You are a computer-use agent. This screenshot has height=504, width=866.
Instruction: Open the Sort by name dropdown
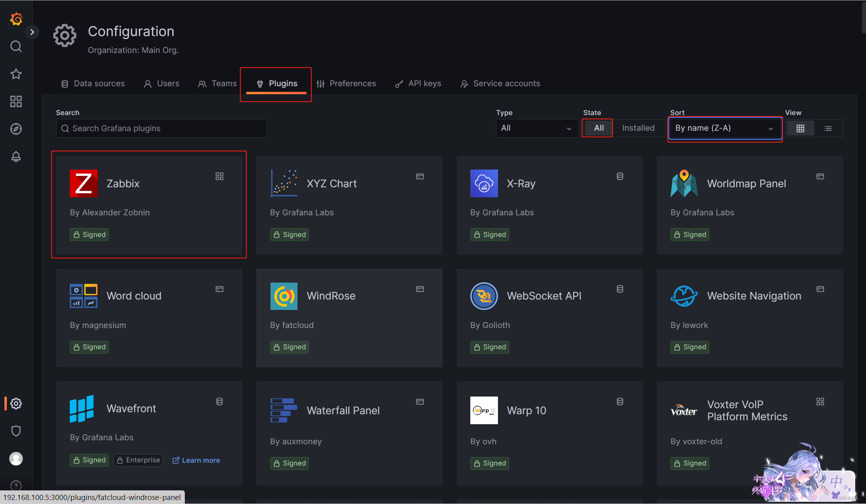tap(724, 128)
